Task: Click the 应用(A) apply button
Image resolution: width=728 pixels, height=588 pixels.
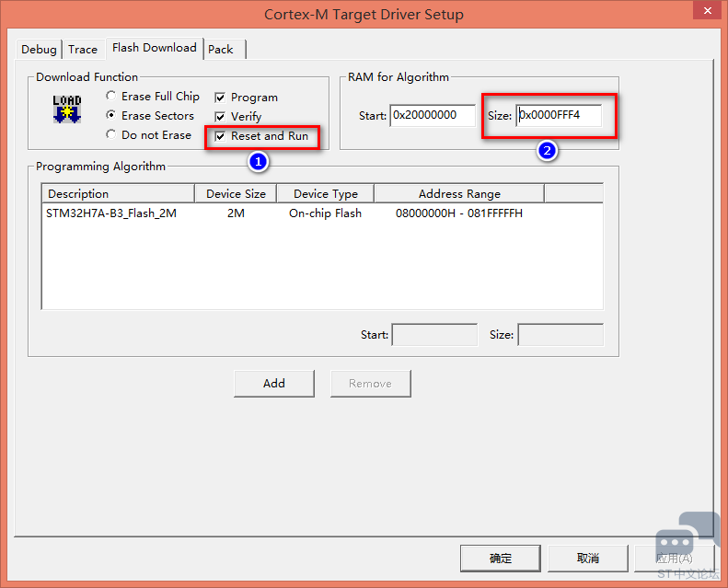Action: (x=674, y=558)
